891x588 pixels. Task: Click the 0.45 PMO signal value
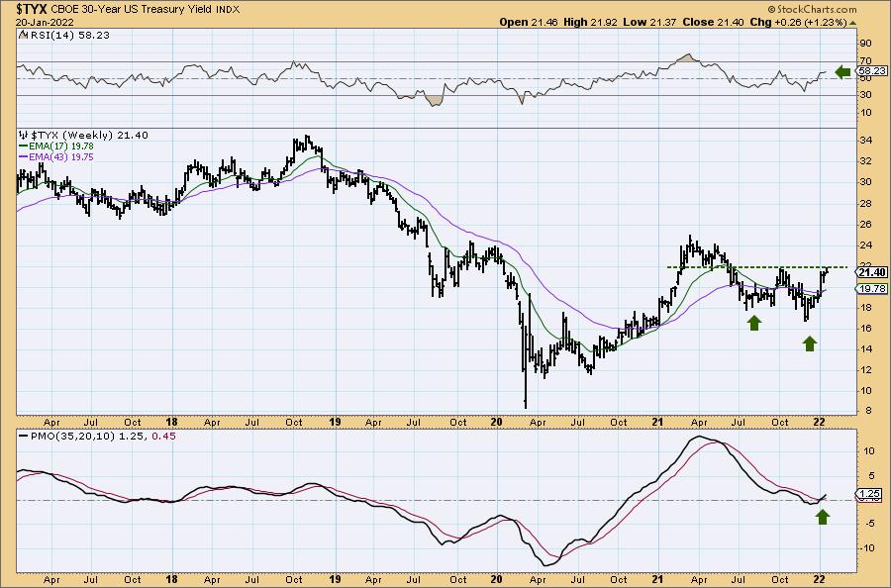[x=164, y=437]
